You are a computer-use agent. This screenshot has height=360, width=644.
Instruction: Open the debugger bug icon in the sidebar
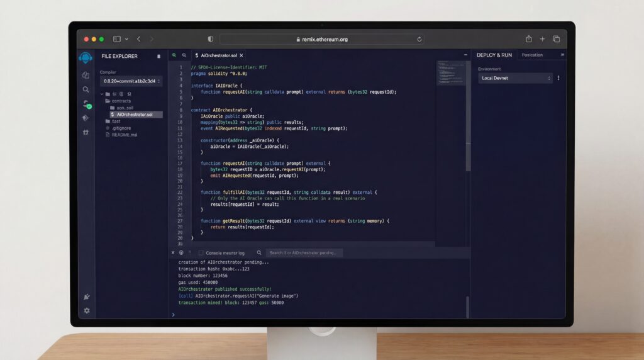click(x=86, y=132)
